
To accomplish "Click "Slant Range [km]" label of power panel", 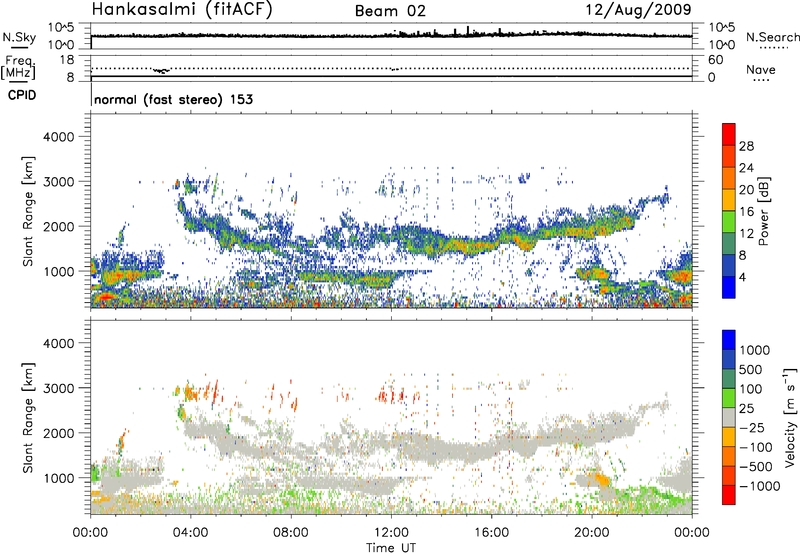I will 28,211.
